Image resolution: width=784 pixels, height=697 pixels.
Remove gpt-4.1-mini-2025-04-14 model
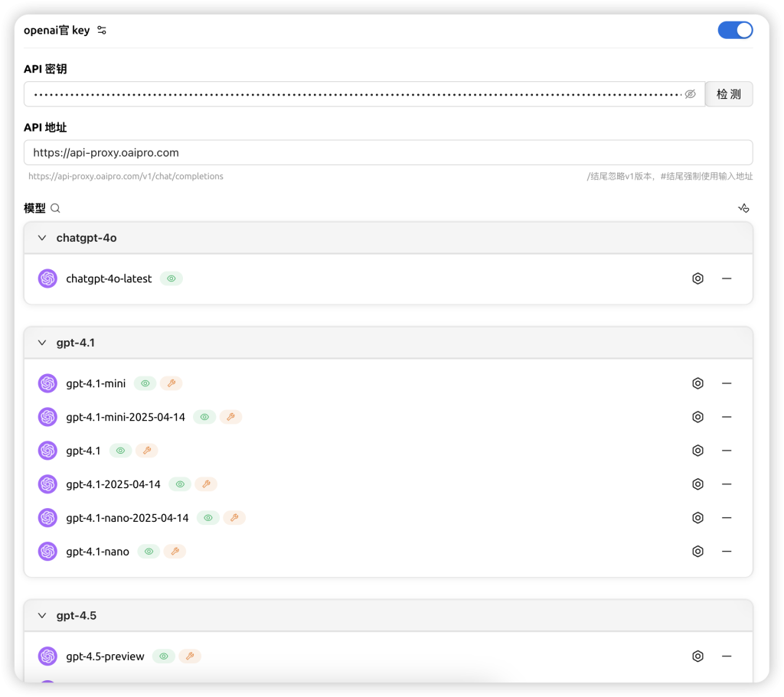click(727, 417)
